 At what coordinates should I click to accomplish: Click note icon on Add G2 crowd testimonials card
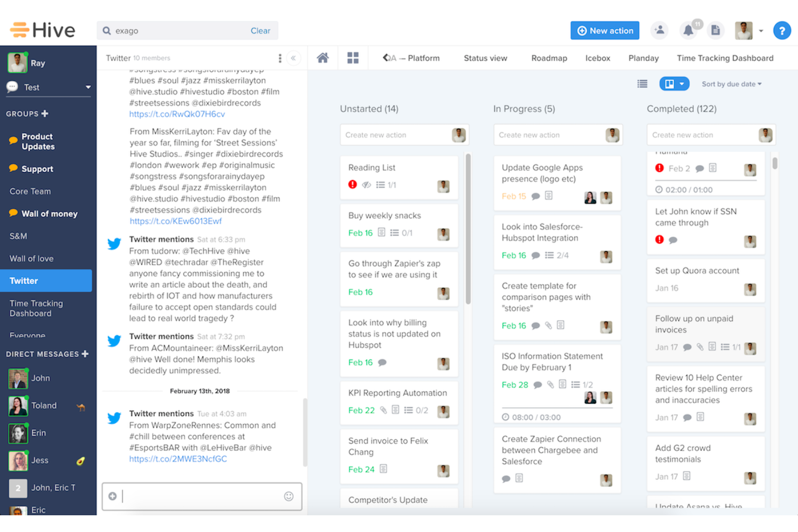coord(687,476)
